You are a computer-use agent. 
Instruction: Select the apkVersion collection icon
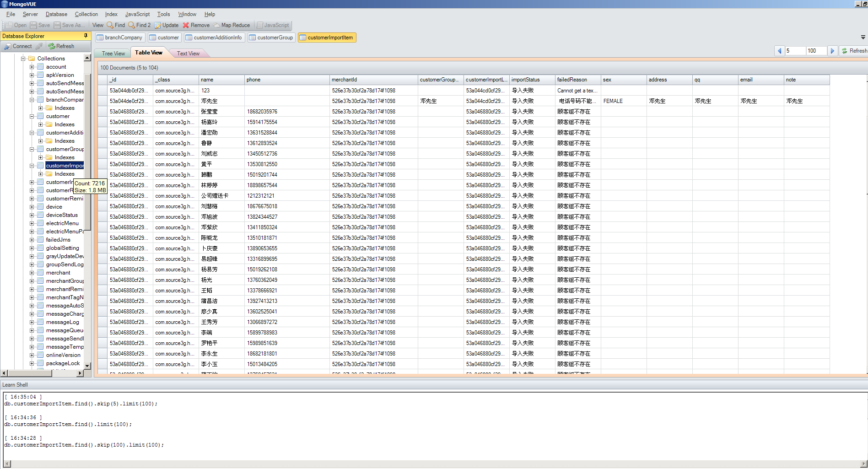click(40, 75)
